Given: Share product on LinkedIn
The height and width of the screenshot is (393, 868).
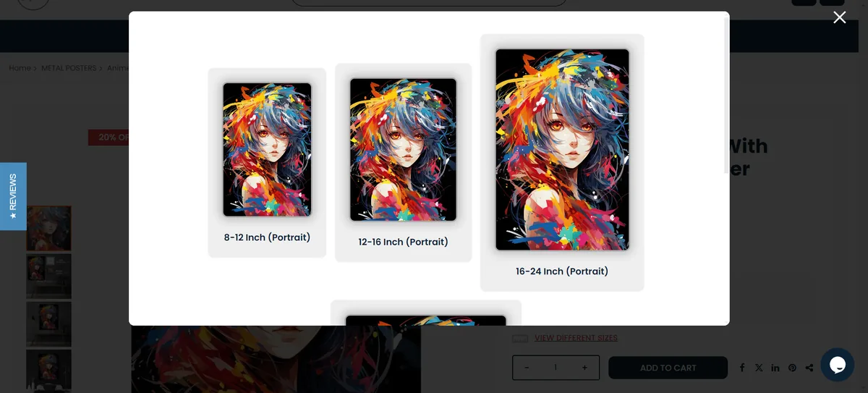Looking at the screenshot, I should pos(775,368).
